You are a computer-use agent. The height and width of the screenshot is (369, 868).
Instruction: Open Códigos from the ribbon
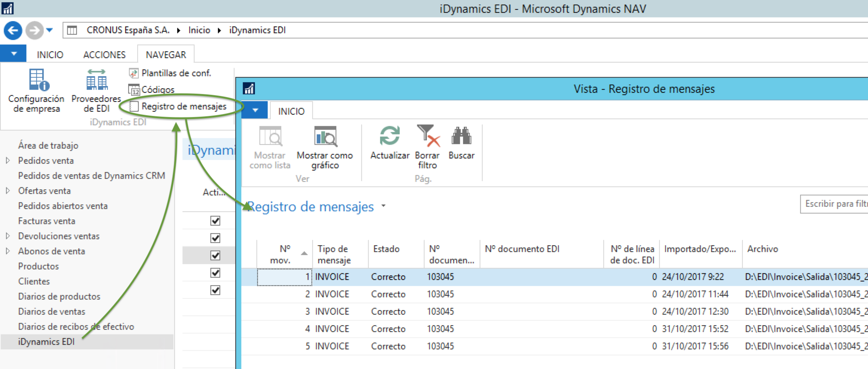click(152, 89)
